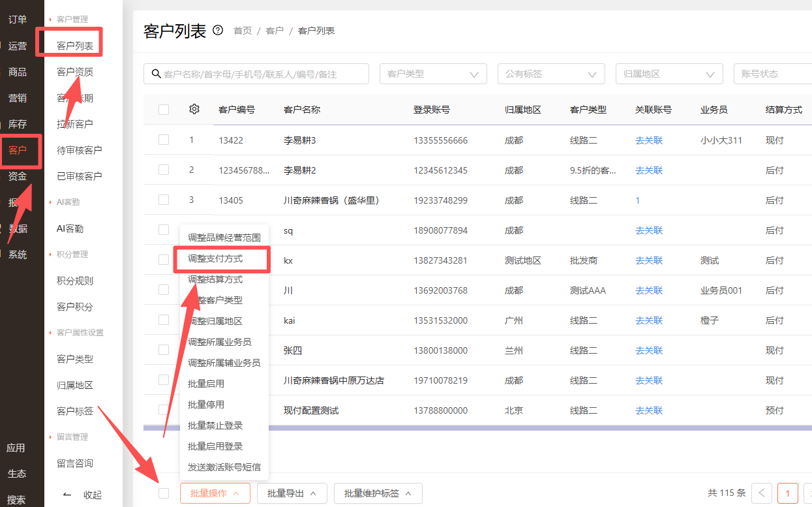Open 待审核客户 in the submenu

point(80,150)
